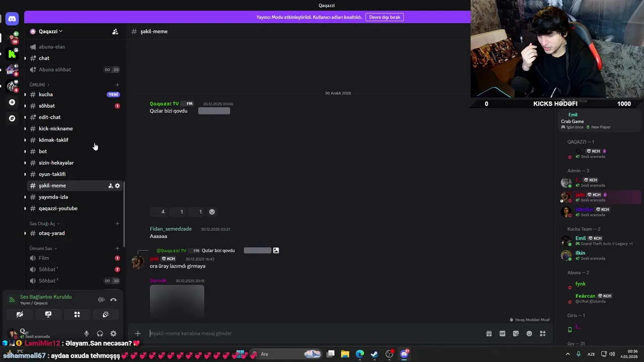Disable Streamer Mode via Devre dışı bırak
Screen dimensions: 644x362
point(384,17)
